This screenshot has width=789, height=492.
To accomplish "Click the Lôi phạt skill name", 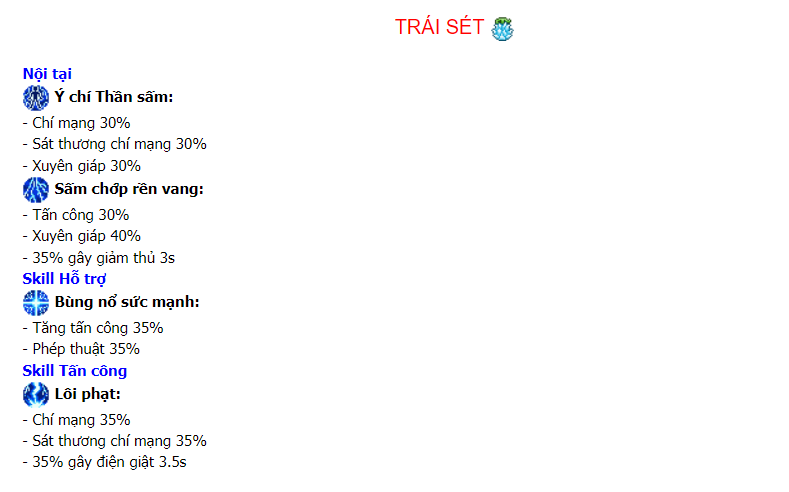I will coord(88,394).
